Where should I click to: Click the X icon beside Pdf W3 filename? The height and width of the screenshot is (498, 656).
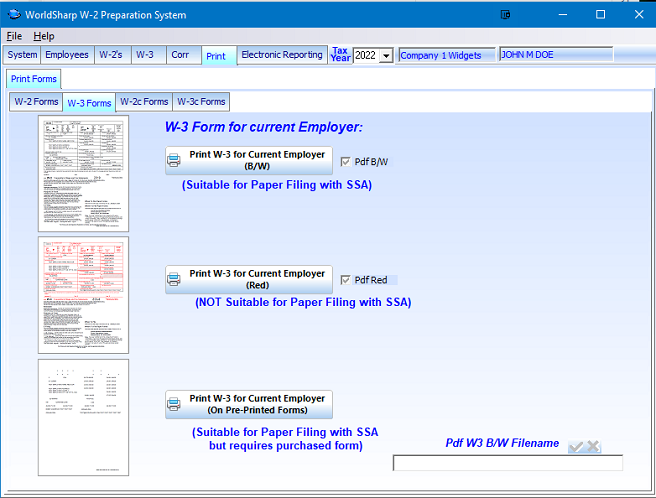pyautogui.click(x=593, y=446)
